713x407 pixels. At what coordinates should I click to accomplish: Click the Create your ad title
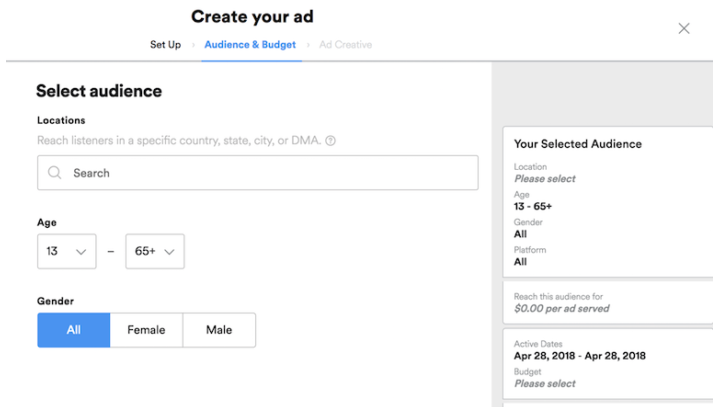click(x=252, y=17)
